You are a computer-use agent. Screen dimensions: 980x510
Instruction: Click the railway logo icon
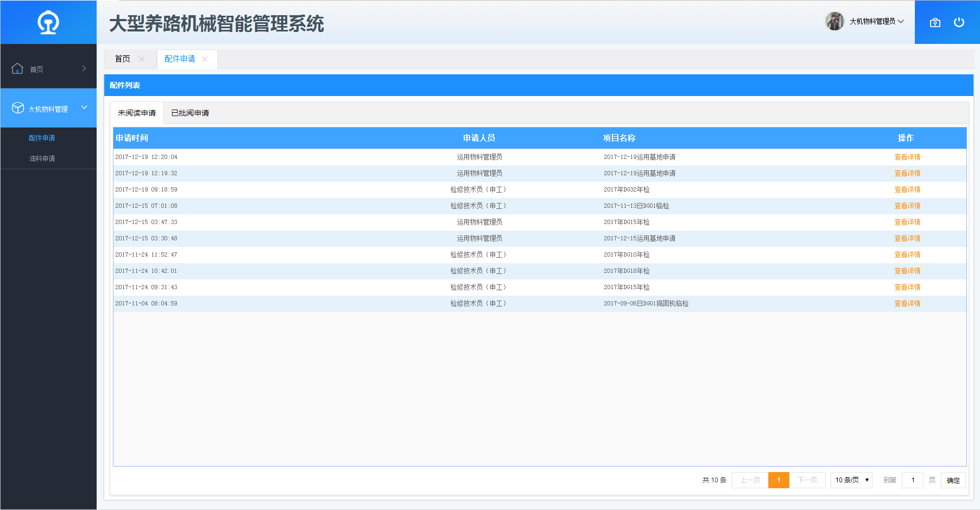pos(48,23)
